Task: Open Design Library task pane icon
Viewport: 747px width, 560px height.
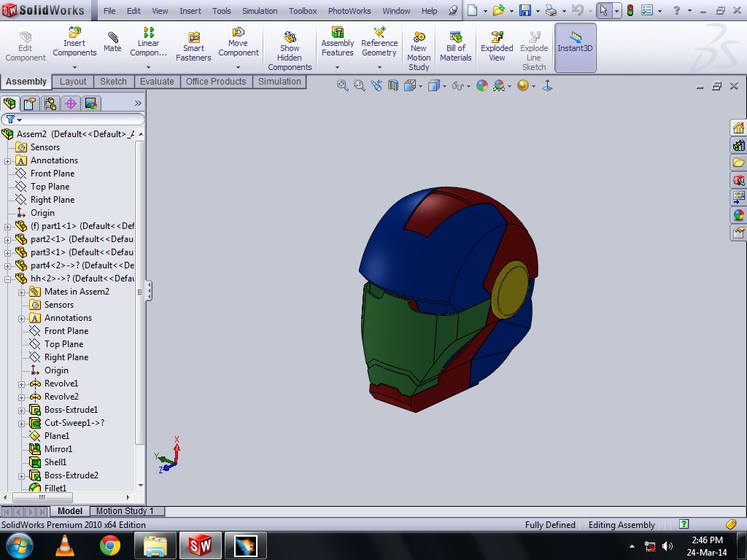Action: [738, 145]
